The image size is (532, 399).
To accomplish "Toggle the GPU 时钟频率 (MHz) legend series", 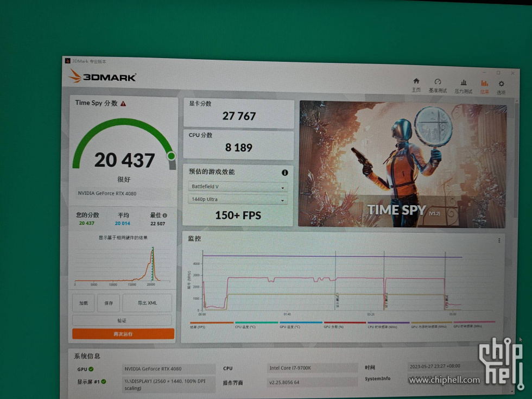I will pos(474,325).
